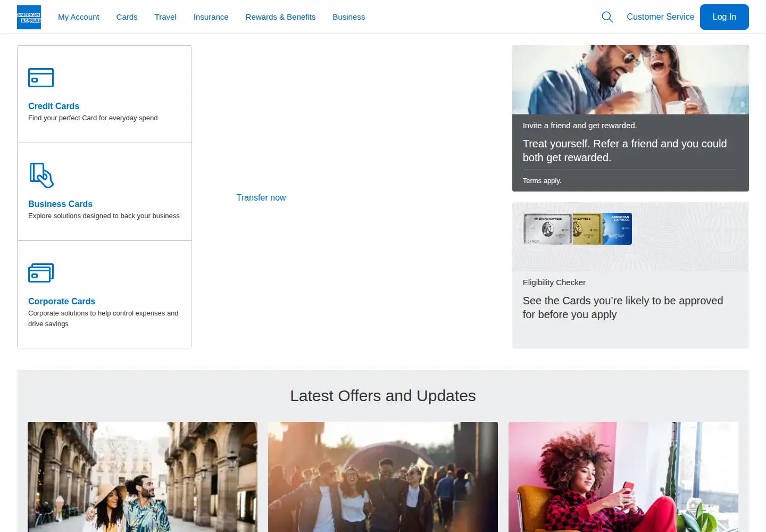The height and width of the screenshot is (532, 766).
Task: Open the Cards menu
Action: [x=127, y=17]
